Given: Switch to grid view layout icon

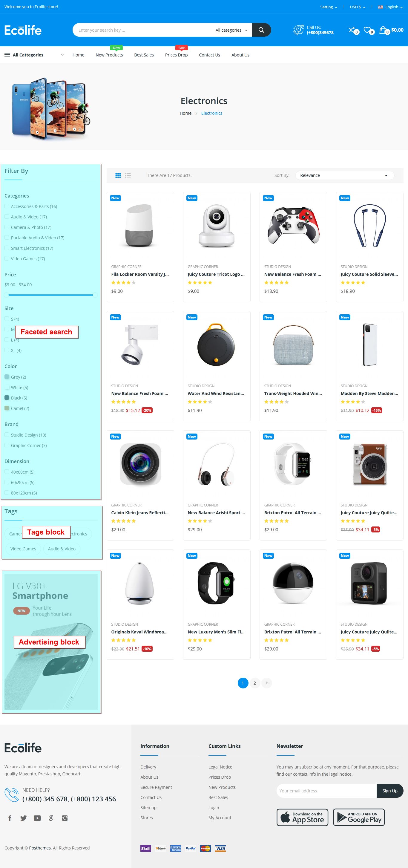Looking at the screenshot, I should pos(118,176).
